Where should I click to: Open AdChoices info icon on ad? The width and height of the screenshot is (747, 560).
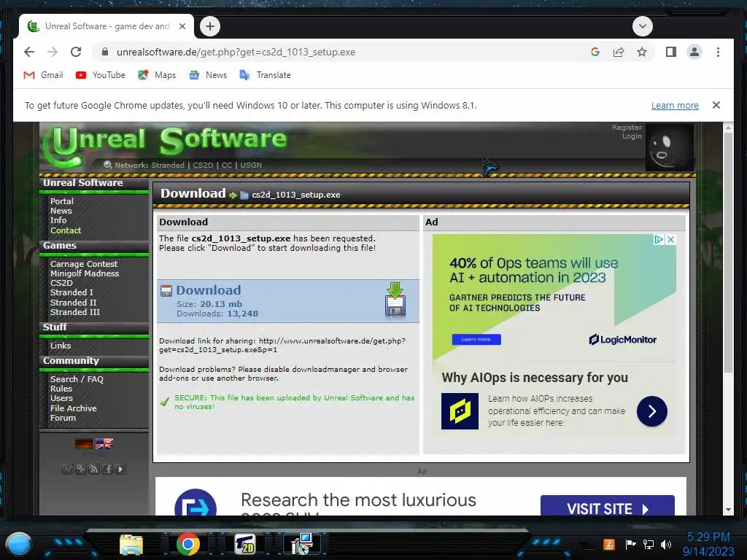pos(659,239)
